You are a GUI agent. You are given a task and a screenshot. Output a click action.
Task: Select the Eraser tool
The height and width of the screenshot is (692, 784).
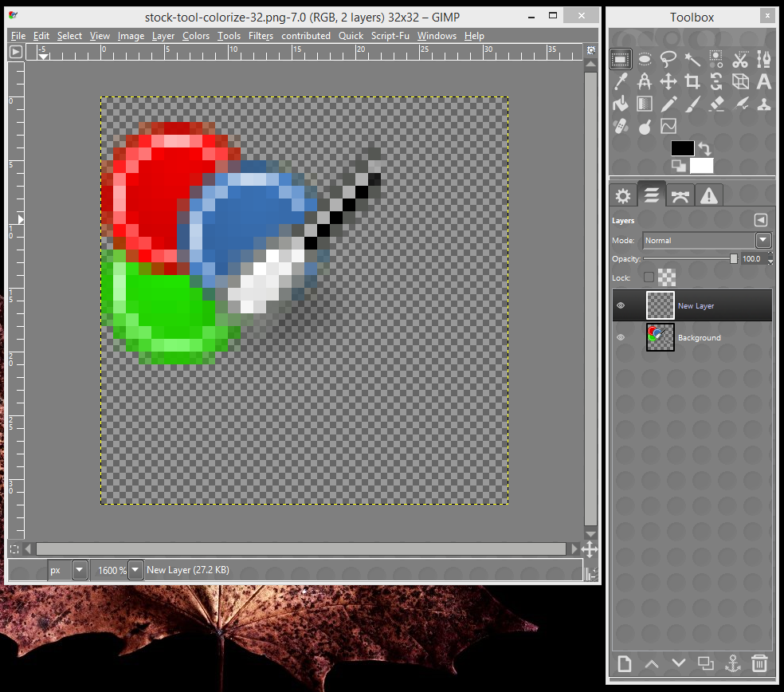click(716, 104)
